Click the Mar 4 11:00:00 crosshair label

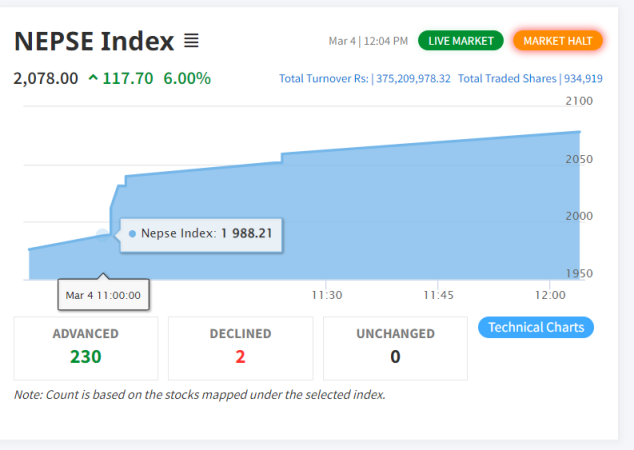pos(103,295)
